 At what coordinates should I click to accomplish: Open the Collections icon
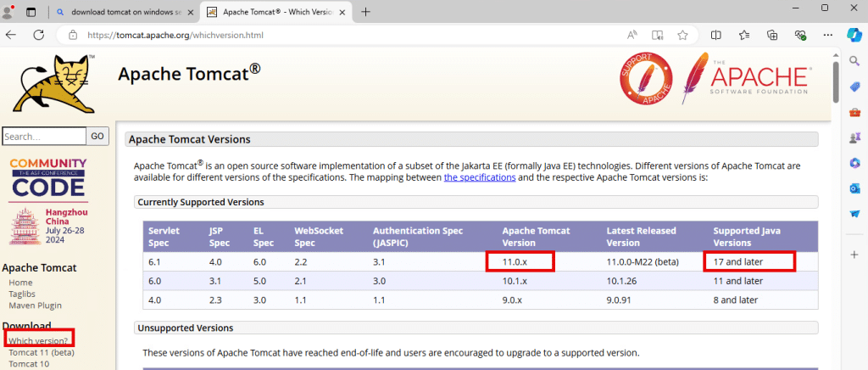pos(772,35)
